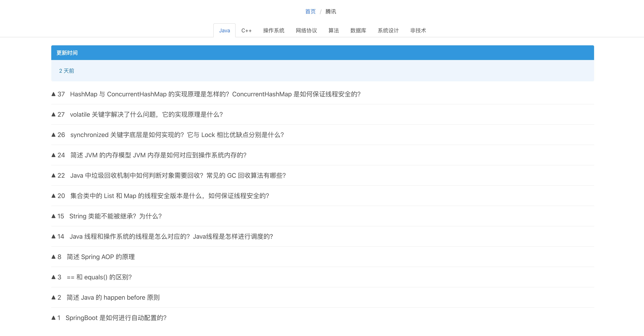This screenshot has width=644, height=336.
Task: Click upvote arrow next to SpringBoot question
Action: point(53,318)
